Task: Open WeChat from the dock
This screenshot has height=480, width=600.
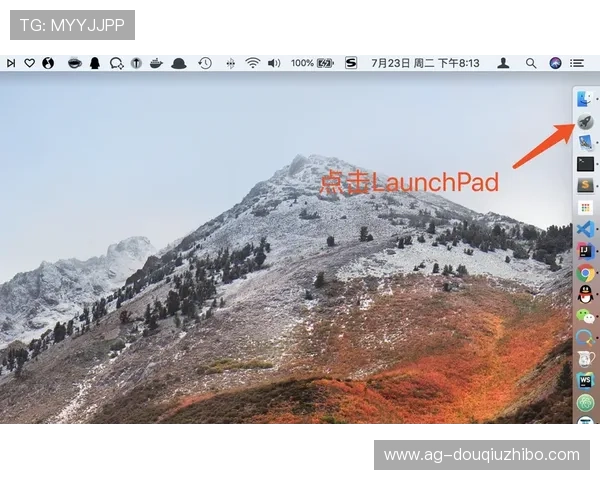Action: coord(585,315)
